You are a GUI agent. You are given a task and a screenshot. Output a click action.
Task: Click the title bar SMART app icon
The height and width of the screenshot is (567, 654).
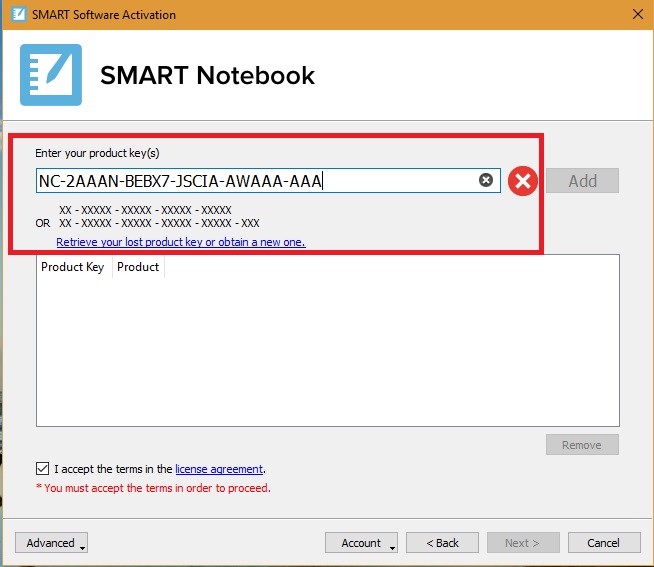click(18, 14)
